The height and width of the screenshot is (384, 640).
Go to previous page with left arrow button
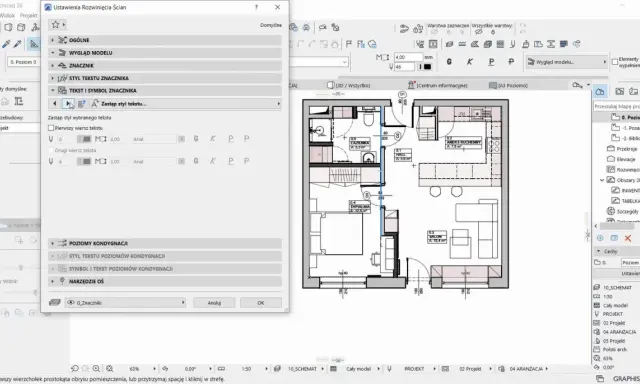[x=55, y=104]
